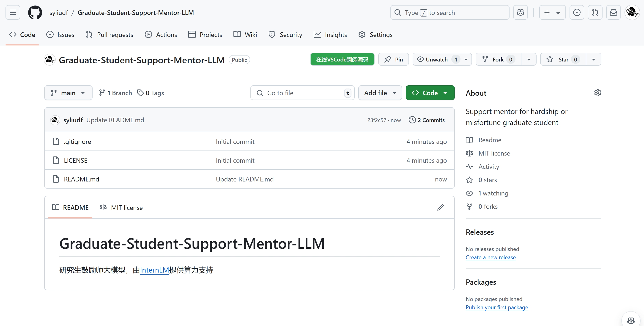Click Create a new release link
The width and height of the screenshot is (644, 326).
point(491,257)
